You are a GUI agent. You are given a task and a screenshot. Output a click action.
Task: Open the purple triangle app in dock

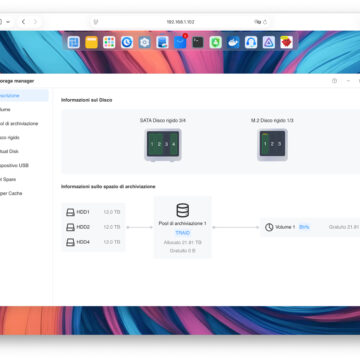[x=269, y=42]
